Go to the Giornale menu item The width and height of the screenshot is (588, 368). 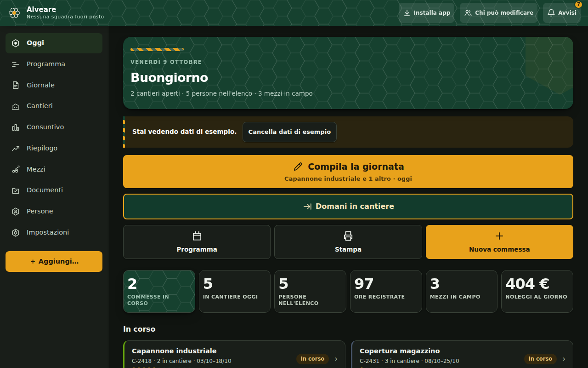(54, 85)
